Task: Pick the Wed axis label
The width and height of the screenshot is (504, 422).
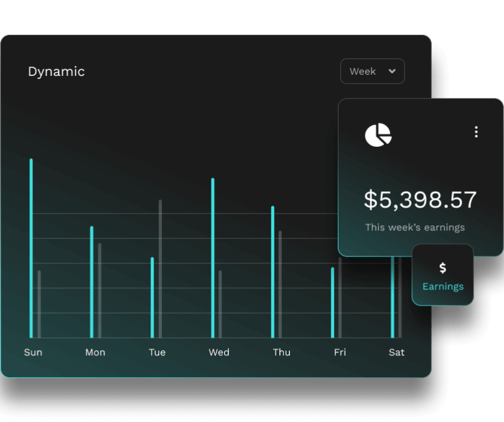Action: (x=218, y=352)
